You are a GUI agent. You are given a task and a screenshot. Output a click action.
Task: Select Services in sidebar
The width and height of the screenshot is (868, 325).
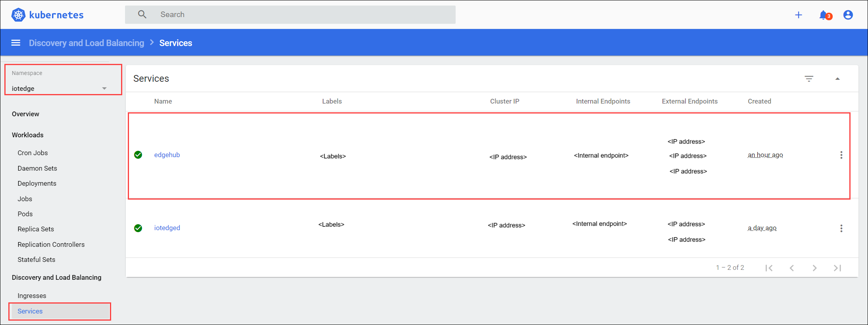point(60,311)
